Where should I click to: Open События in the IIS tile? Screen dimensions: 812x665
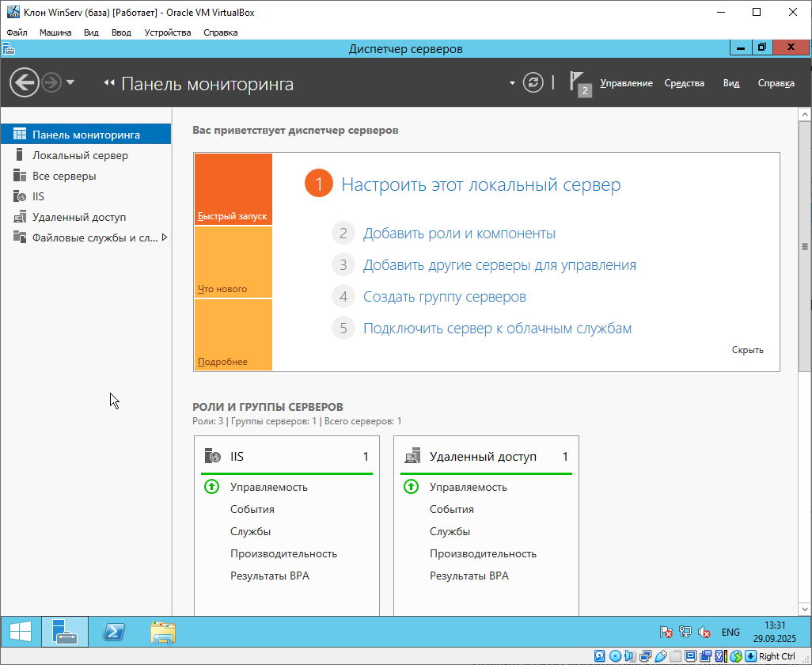click(252, 510)
